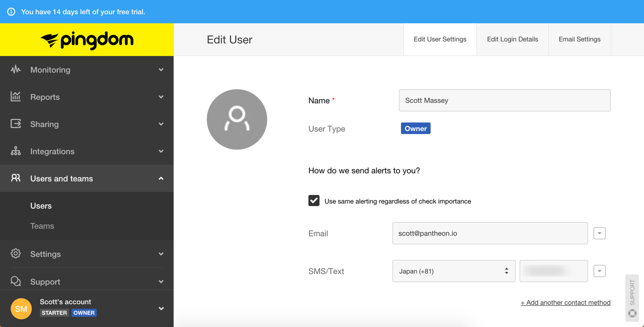
Task: Open the dropdown arrow beside Email field
Action: [x=599, y=233]
